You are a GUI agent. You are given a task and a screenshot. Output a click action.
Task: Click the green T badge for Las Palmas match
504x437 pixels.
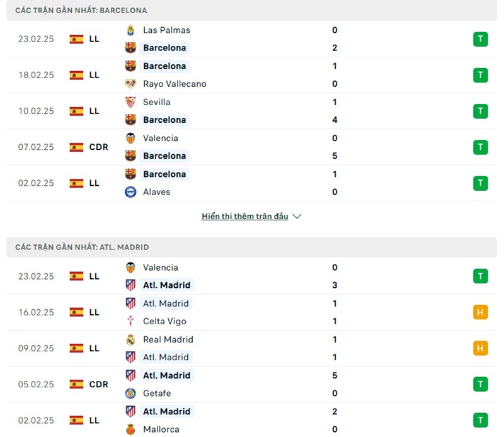pos(480,39)
